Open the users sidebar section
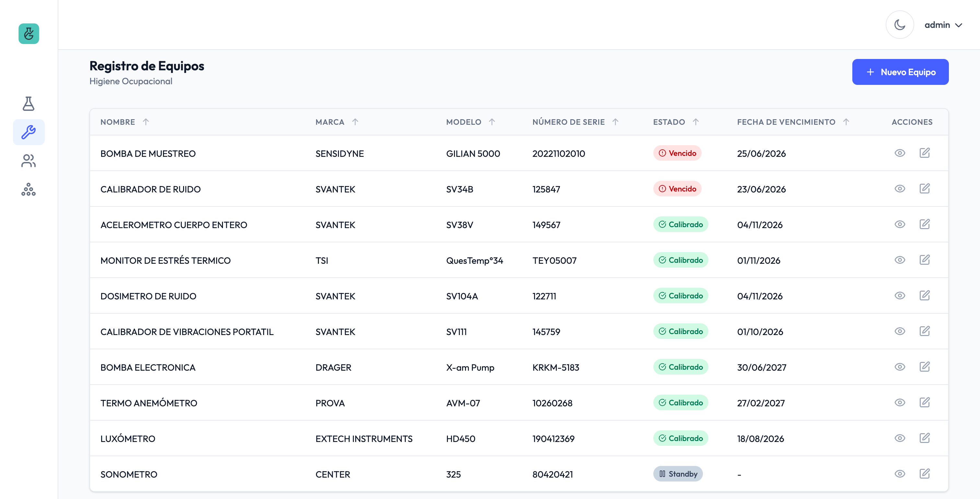Screen dimensions: 980x499 tap(29, 160)
